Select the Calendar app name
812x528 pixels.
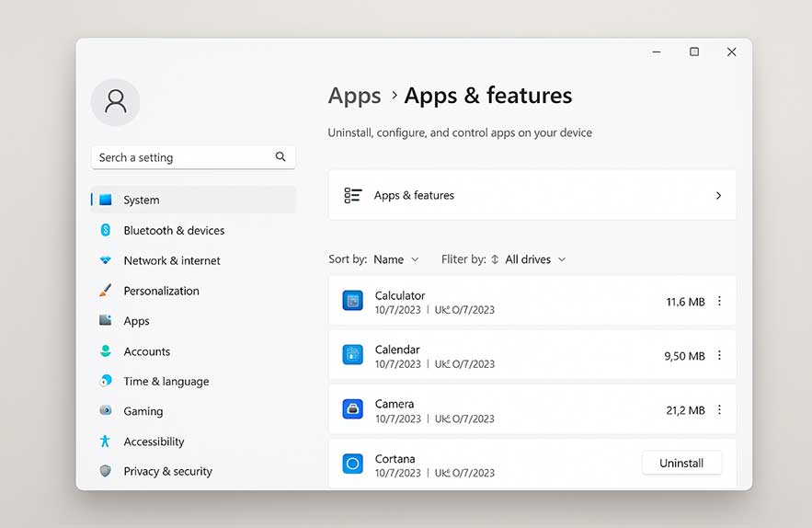[x=397, y=350]
